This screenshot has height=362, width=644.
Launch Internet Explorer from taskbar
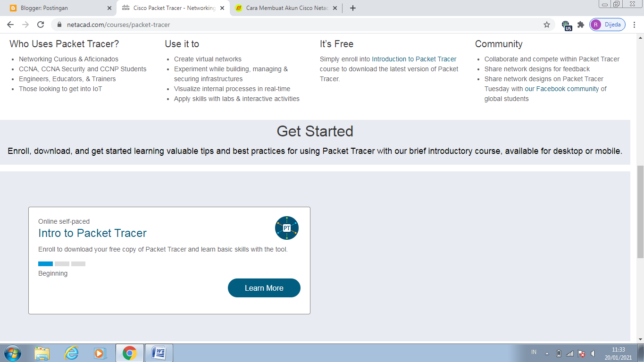point(71,353)
